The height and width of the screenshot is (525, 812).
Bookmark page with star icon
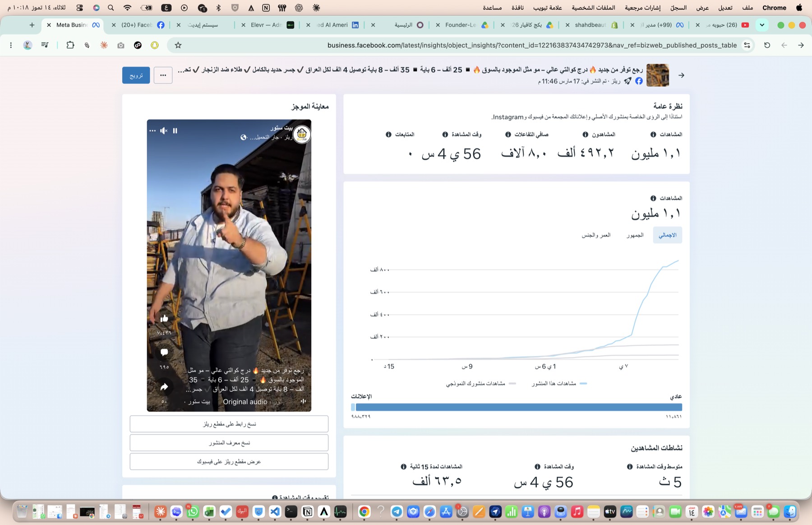pyautogui.click(x=178, y=45)
